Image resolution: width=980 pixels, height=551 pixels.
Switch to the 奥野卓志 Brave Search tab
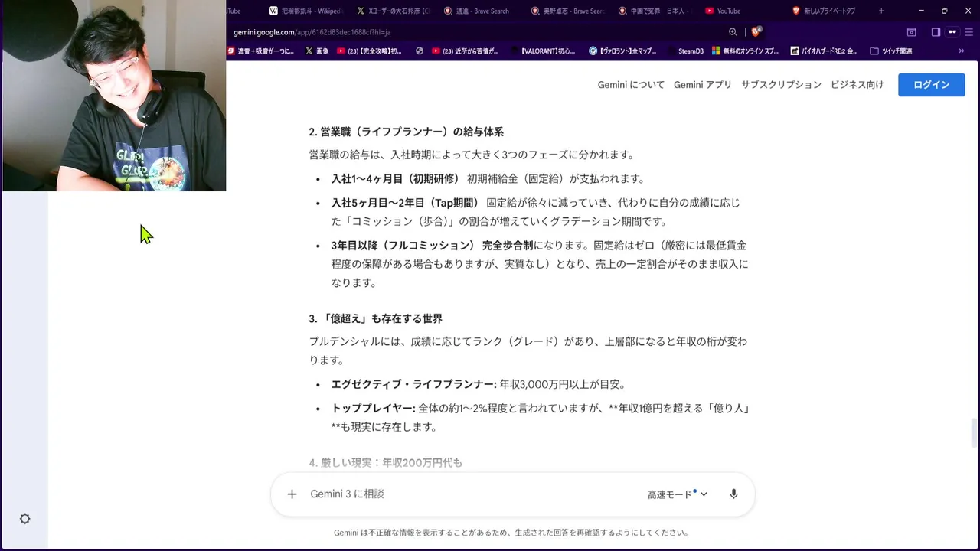567,11
